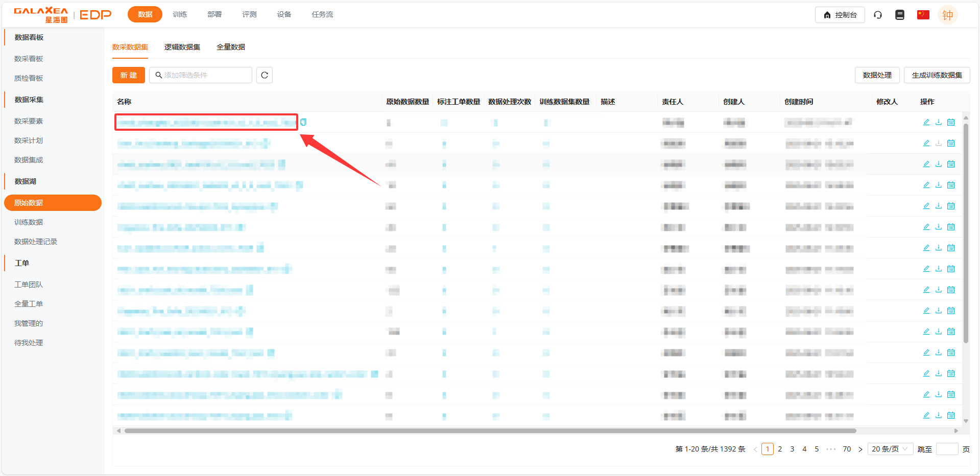
Task: Open the headset support icon in header
Action: click(x=877, y=15)
